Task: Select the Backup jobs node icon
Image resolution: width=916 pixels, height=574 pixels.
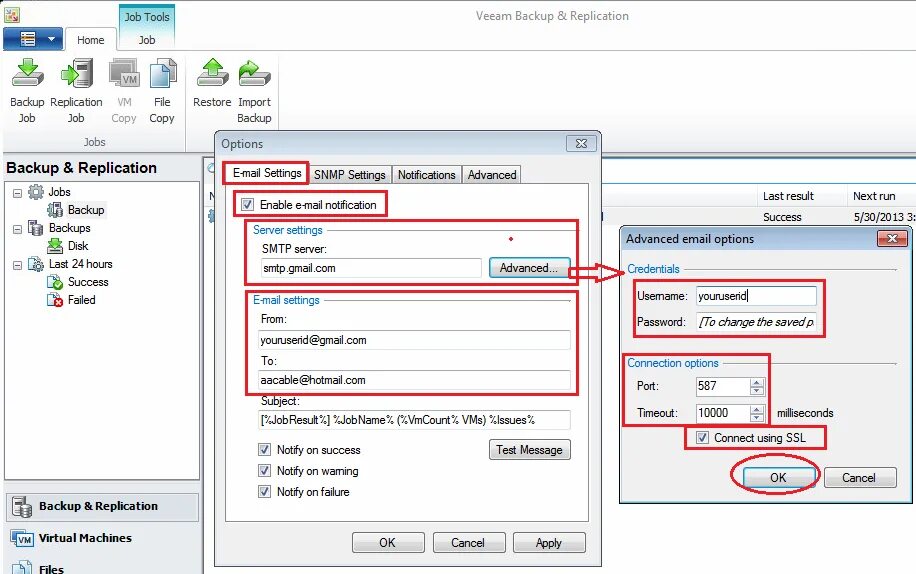Action: [55, 210]
